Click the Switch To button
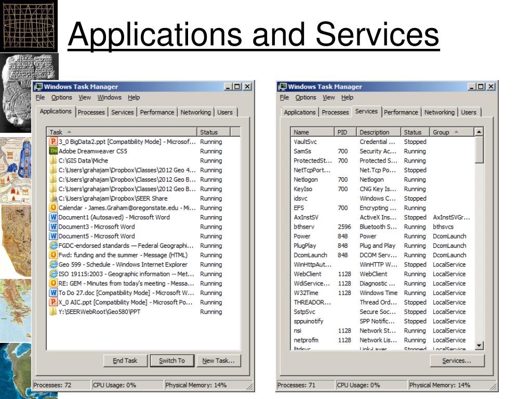 pyautogui.click(x=172, y=361)
